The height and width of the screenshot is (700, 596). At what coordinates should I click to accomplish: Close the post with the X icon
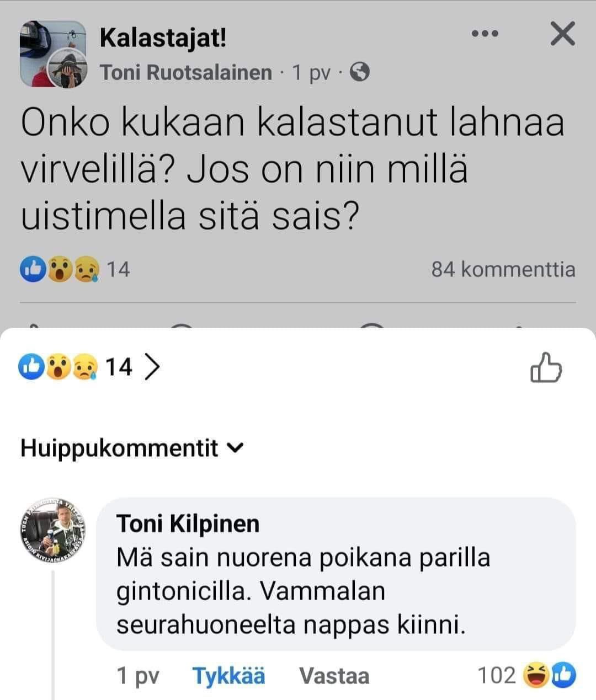point(562,34)
